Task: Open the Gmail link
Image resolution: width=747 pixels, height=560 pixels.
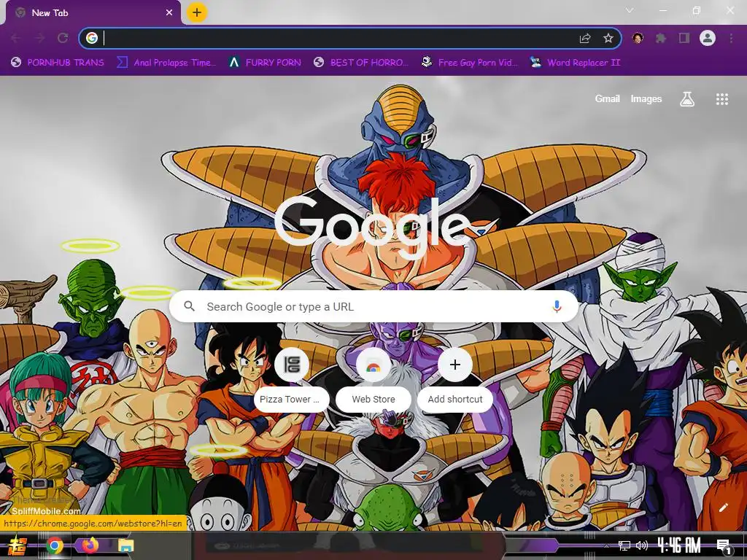Action: tap(607, 98)
